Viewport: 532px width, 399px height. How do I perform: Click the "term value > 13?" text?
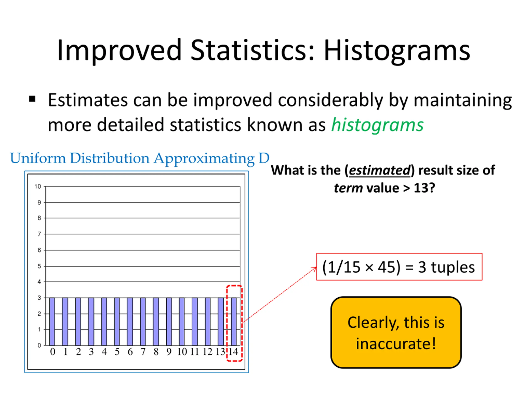coord(385,188)
